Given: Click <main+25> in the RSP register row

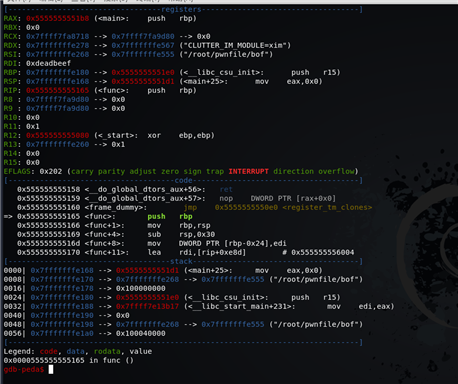Looking at the screenshot, I should pyautogui.click(x=203, y=81).
